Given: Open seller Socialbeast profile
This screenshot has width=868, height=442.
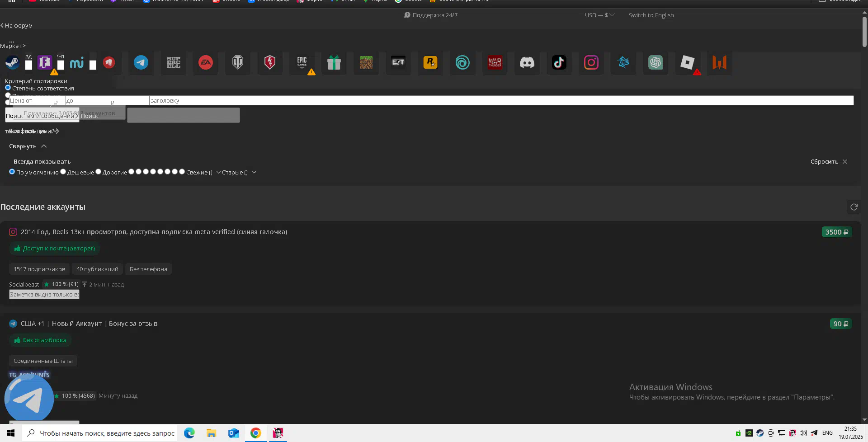Looking at the screenshot, I should 24,284.
